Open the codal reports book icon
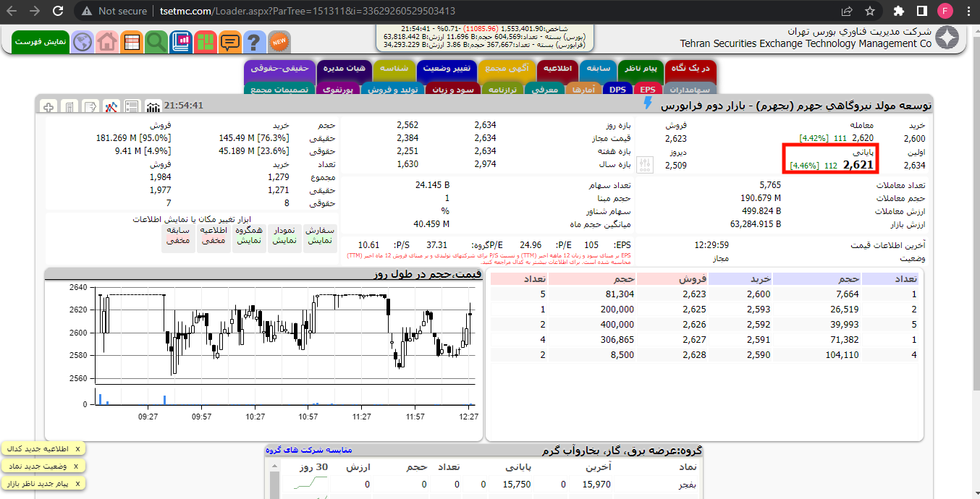The image size is (980, 499). (x=180, y=41)
